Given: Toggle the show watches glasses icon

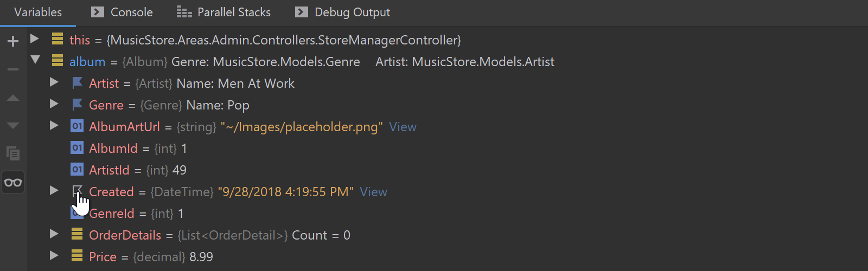Looking at the screenshot, I should (x=13, y=182).
